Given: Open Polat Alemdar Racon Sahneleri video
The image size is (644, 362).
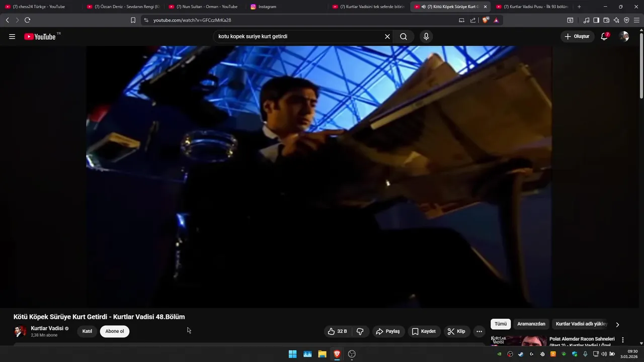Looking at the screenshot, I should pyautogui.click(x=582, y=342).
